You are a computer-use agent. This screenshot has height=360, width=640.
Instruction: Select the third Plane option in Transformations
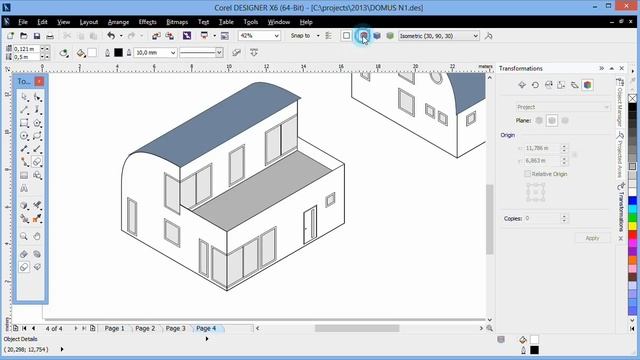click(x=565, y=120)
